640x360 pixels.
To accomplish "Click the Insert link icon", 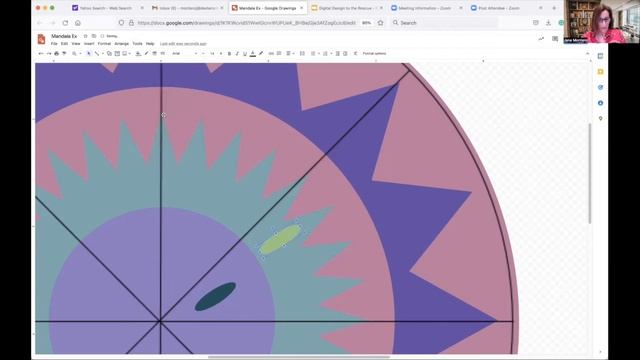I will [271, 53].
